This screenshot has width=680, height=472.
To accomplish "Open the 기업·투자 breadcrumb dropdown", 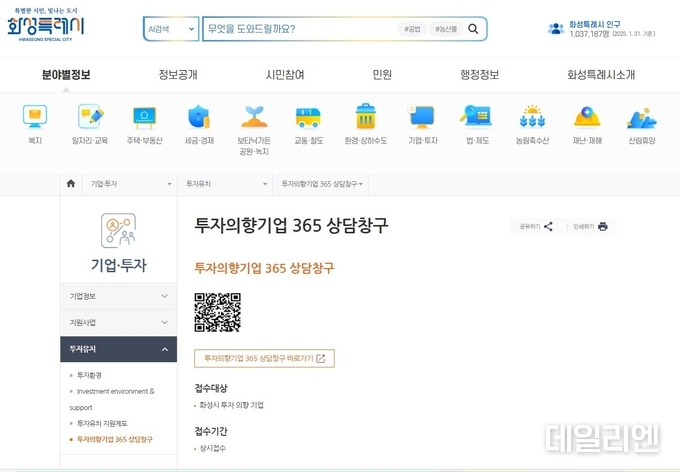I will click(130, 184).
